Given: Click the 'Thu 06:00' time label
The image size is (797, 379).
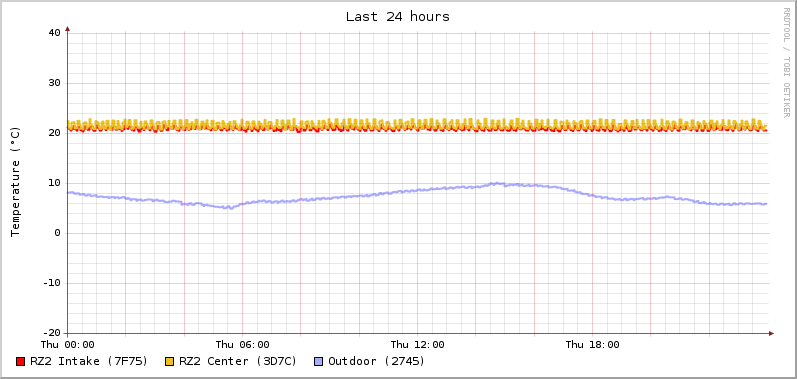Looking at the screenshot, I should 243,345.
